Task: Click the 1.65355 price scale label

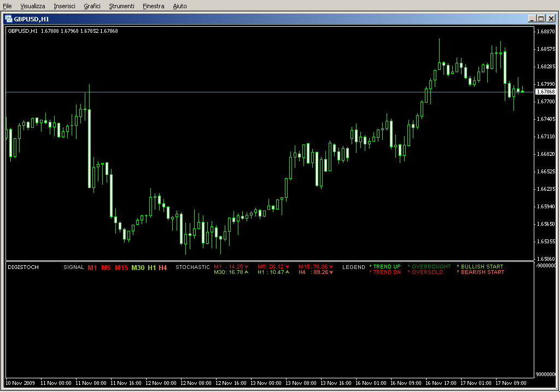Action: (x=546, y=241)
